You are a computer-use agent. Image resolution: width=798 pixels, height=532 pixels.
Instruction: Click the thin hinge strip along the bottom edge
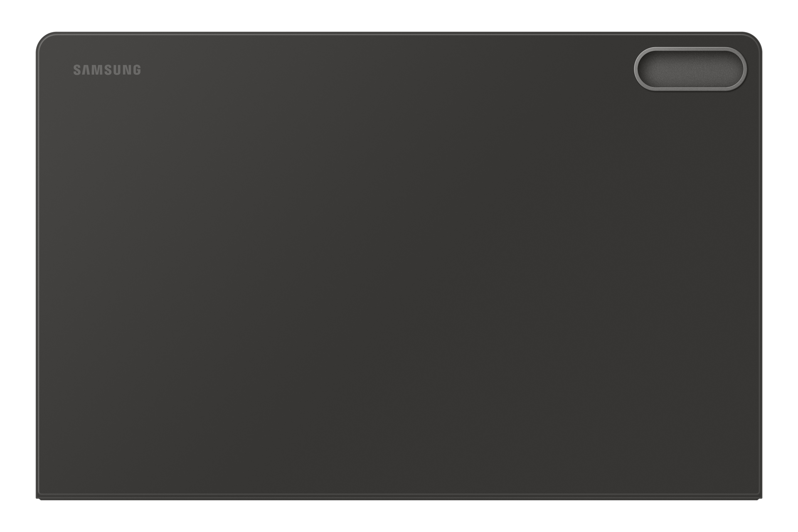tap(399, 496)
